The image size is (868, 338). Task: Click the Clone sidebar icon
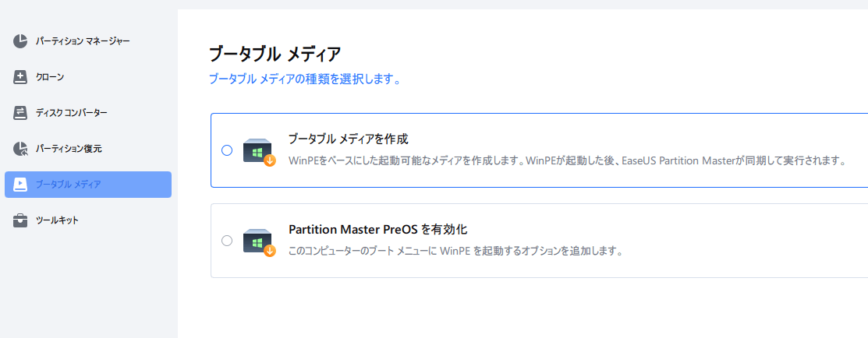[x=20, y=77]
